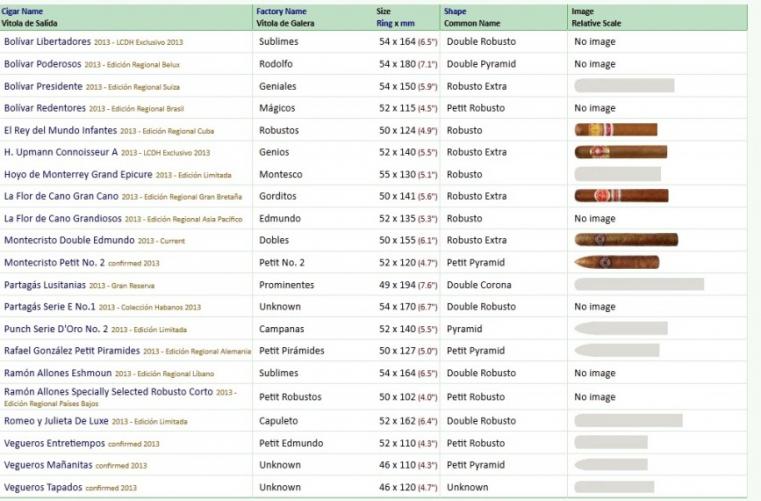Open Montecristo Double Edmundo link
Image resolution: width=761 pixels, height=501 pixels.
pos(69,240)
